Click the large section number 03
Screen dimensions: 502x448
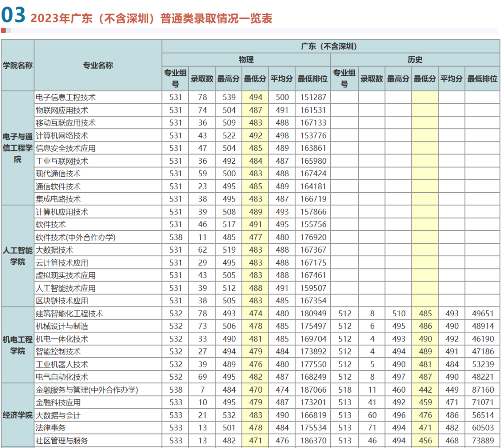coord(13,15)
